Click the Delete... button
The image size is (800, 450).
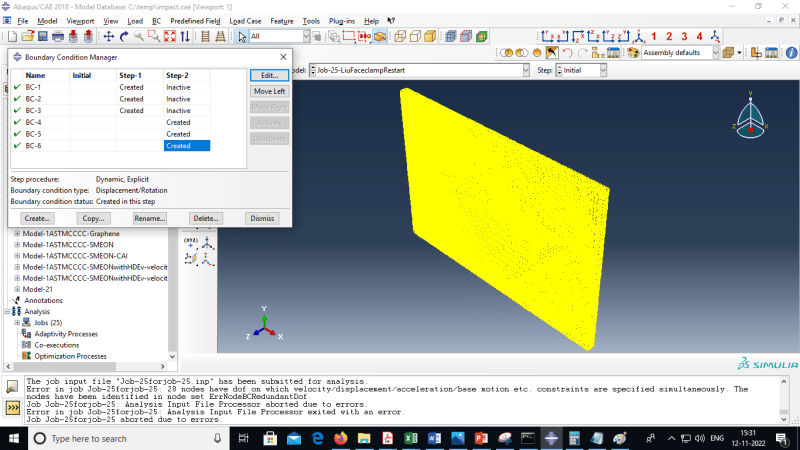tap(206, 218)
